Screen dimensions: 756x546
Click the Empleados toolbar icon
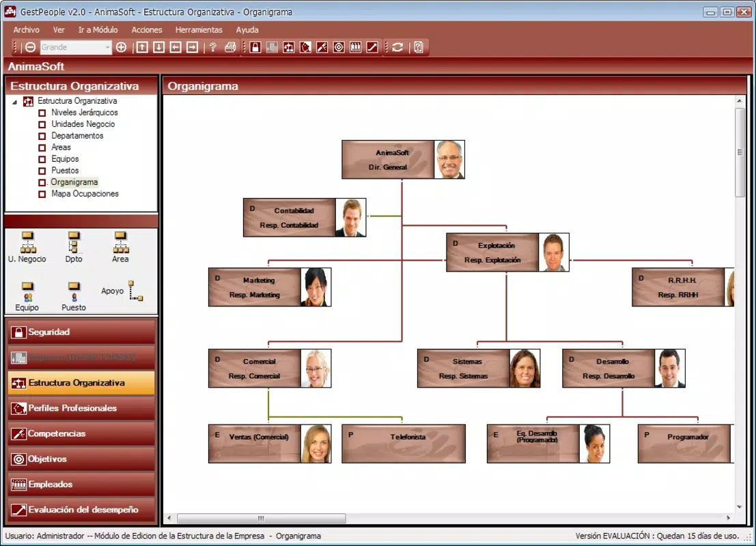355,47
